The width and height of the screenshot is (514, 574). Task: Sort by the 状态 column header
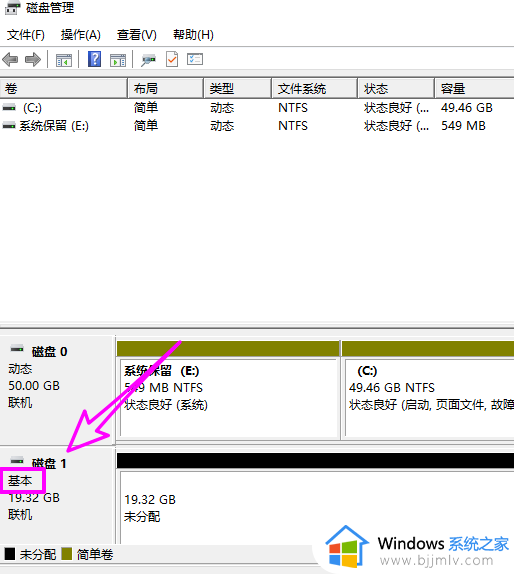pyautogui.click(x=396, y=88)
